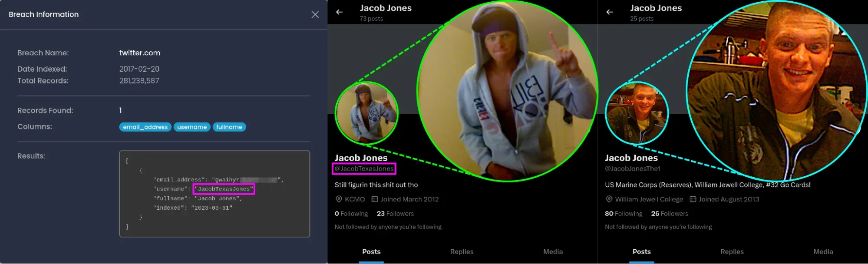Select the fullname column tag
This screenshot has height=264, width=868.
click(x=229, y=127)
